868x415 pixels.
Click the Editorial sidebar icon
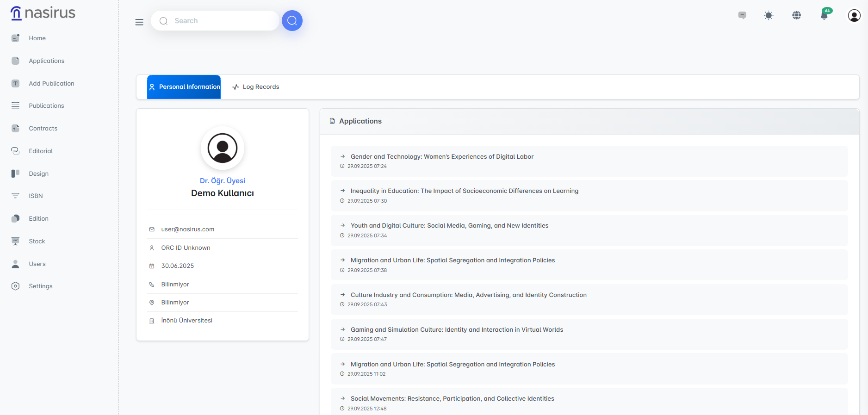pyautogui.click(x=16, y=151)
